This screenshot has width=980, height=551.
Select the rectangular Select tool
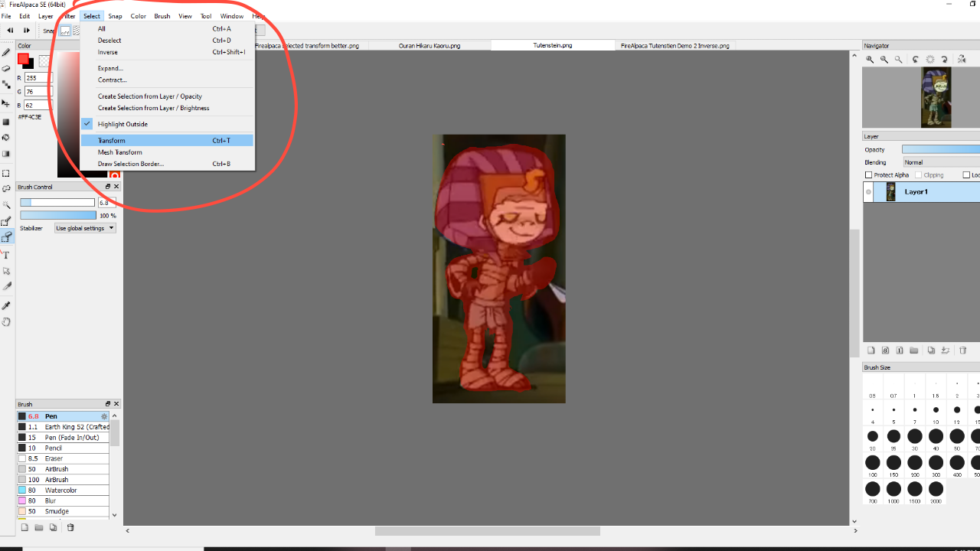click(6, 174)
